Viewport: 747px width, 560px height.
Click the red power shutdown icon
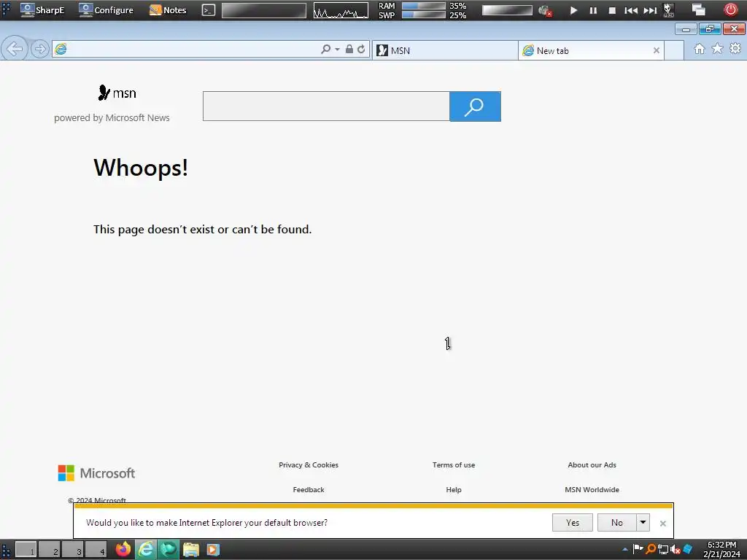tap(731, 9)
